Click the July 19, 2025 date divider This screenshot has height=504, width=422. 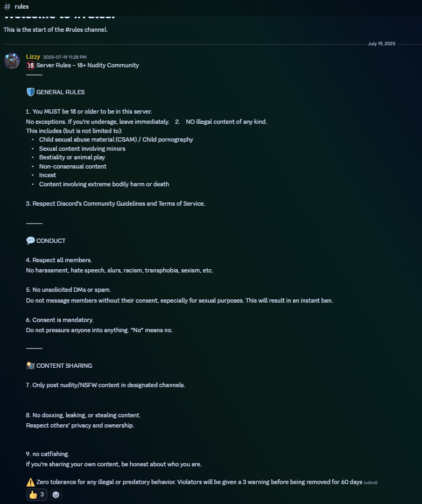(x=382, y=44)
